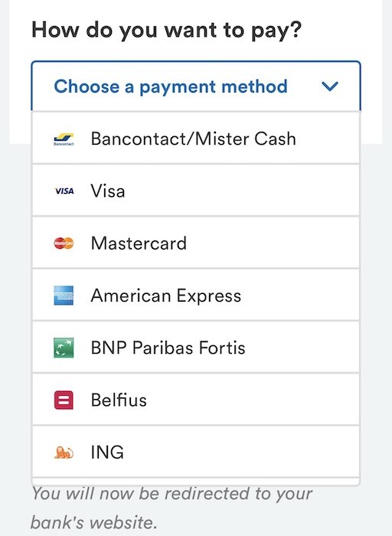The height and width of the screenshot is (536, 392).
Task: Click the orange ING lion icon
Action: coord(64,453)
